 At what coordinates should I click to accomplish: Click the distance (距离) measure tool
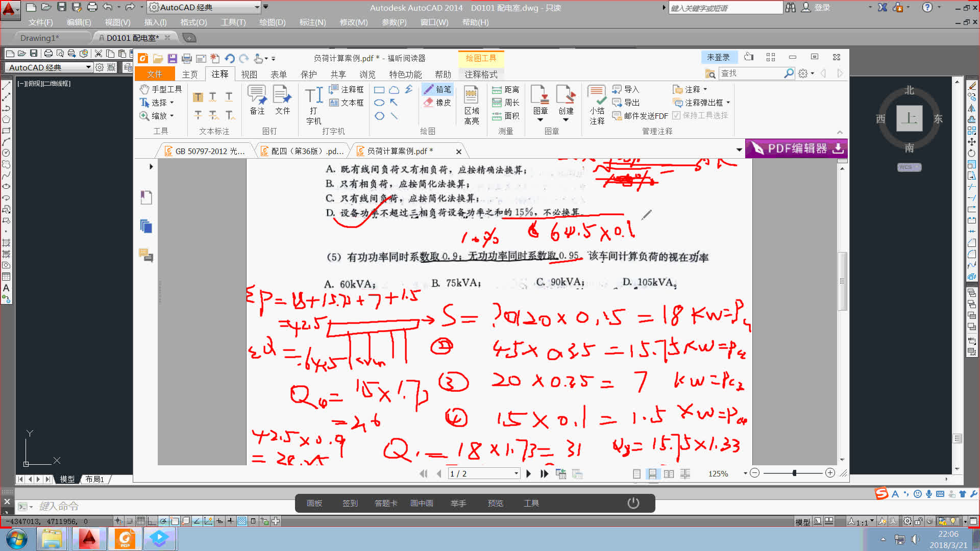pyautogui.click(x=505, y=90)
